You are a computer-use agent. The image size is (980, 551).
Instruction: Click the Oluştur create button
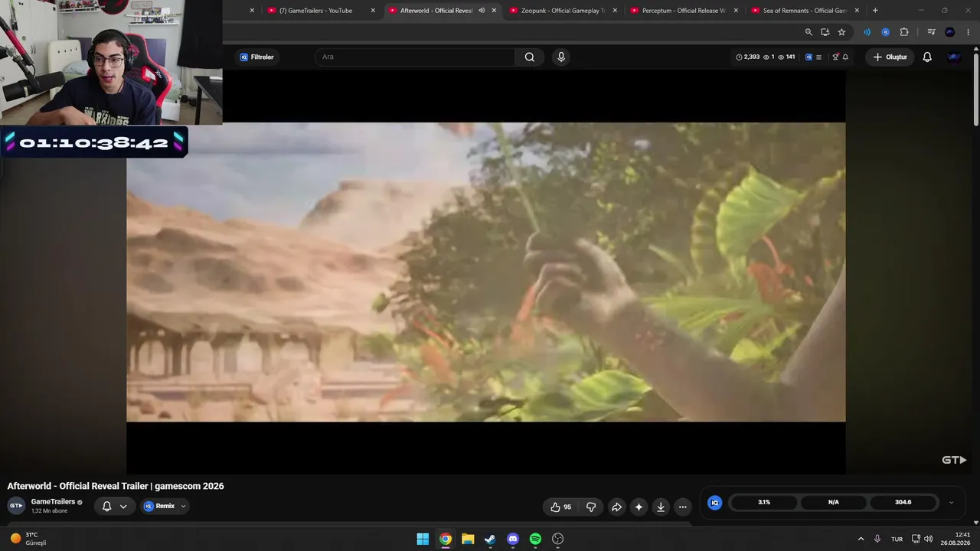click(x=890, y=57)
